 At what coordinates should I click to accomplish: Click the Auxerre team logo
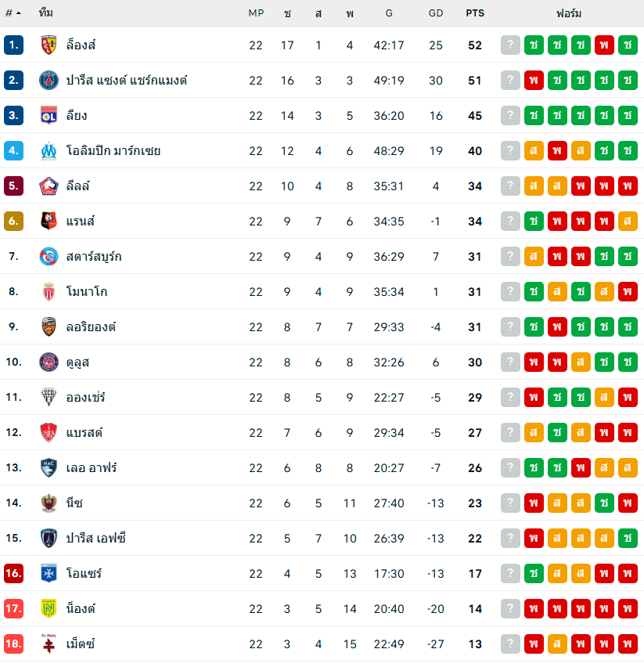[x=49, y=573]
